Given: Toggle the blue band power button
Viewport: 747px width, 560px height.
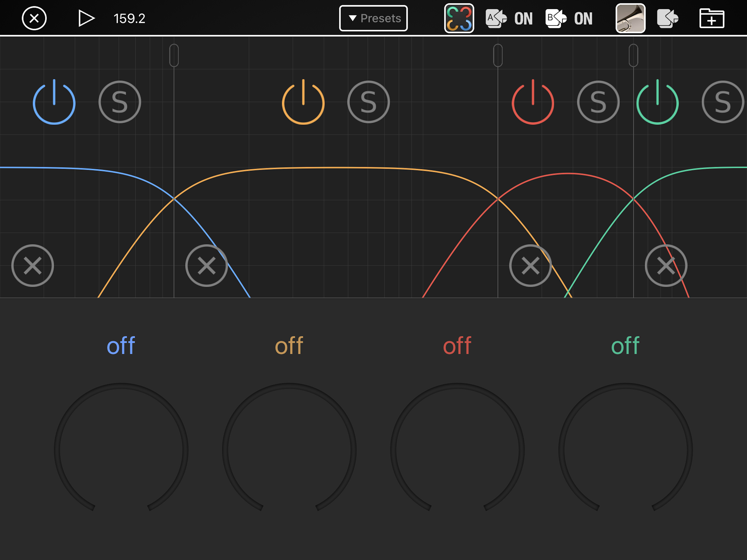Looking at the screenshot, I should [54, 102].
